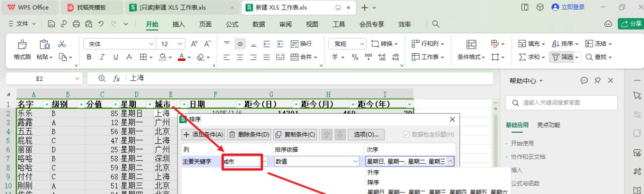Open the filter arrow on 名字 header
Screen dimensions: 644x194
[47, 105]
